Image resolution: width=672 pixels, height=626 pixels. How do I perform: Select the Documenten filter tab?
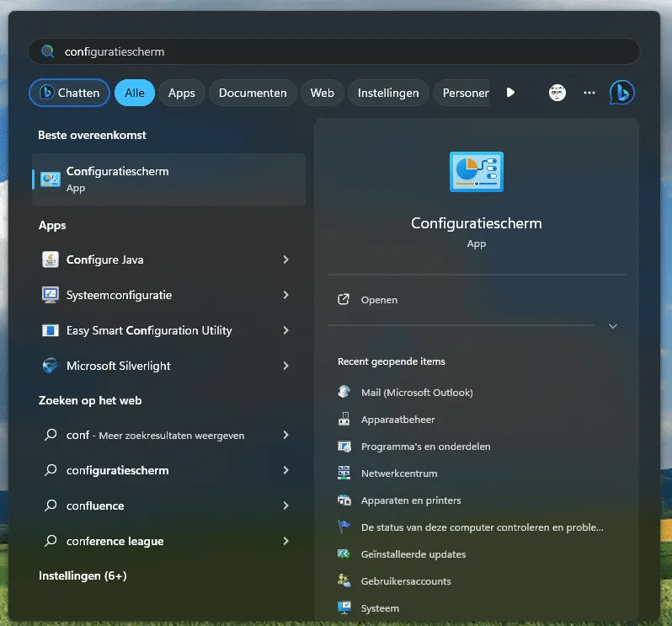pyautogui.click(x=253, y=93)
